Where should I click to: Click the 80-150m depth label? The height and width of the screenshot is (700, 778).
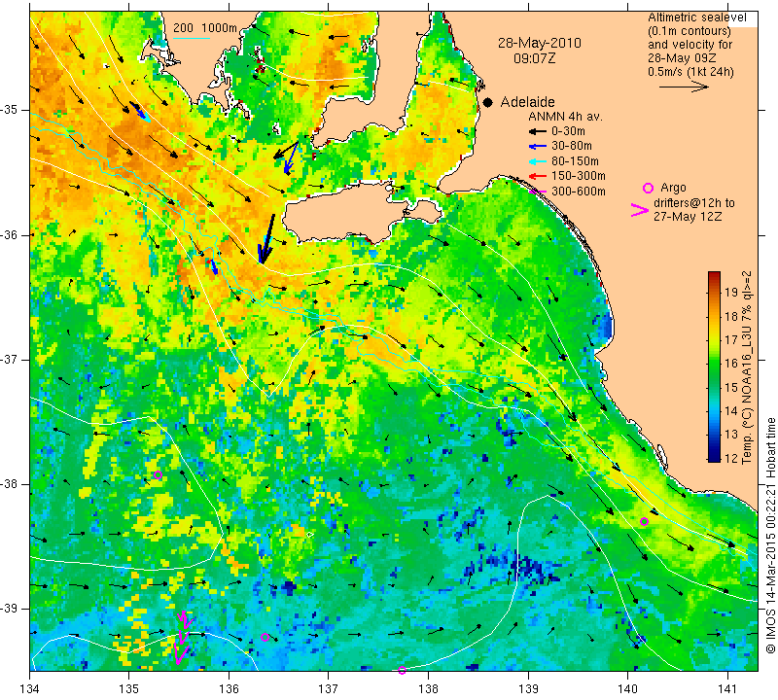(575, 161)
